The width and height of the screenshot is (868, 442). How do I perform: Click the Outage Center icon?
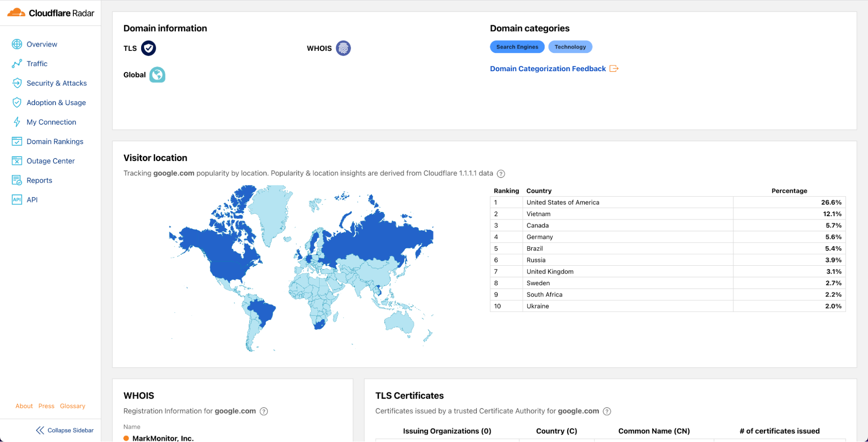tap(17, 161)
